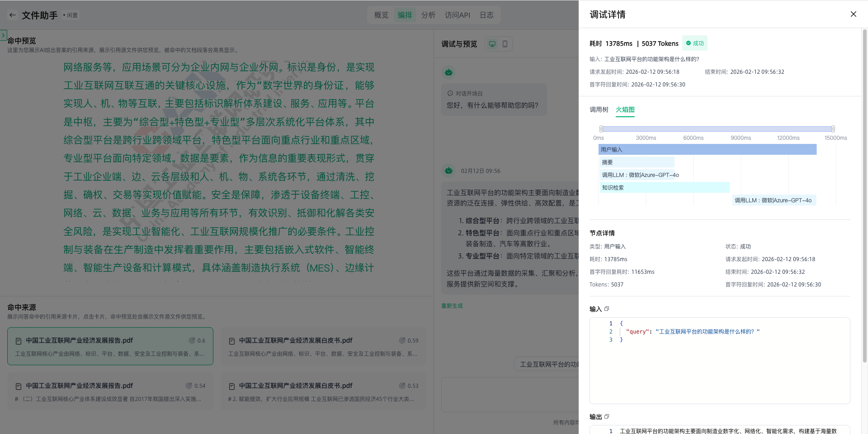Click the right handle of timeline range slider

(833, 129)
